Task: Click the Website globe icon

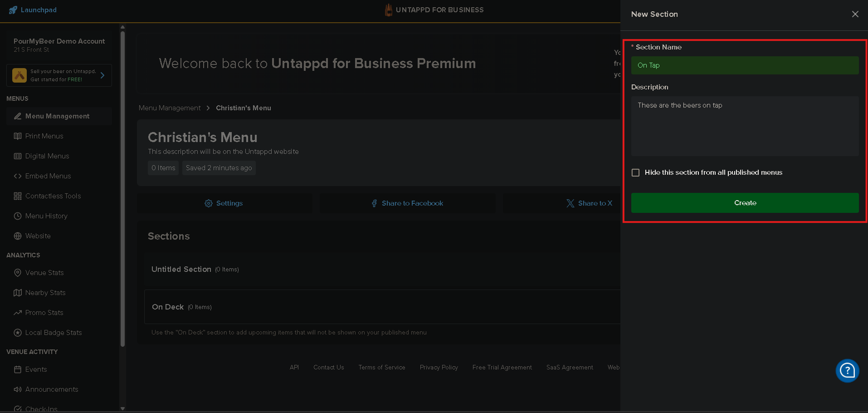Action: [18, 236]
